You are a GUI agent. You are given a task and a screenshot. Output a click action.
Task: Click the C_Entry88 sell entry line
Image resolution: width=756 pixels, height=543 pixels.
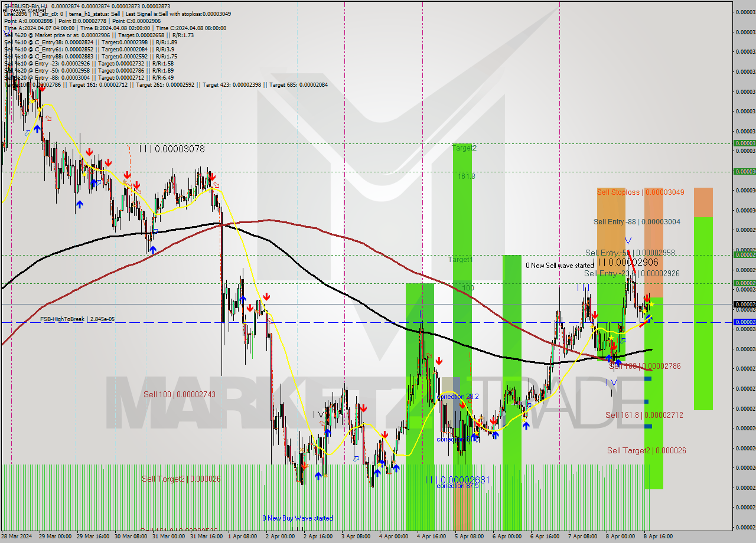(90, 56)
